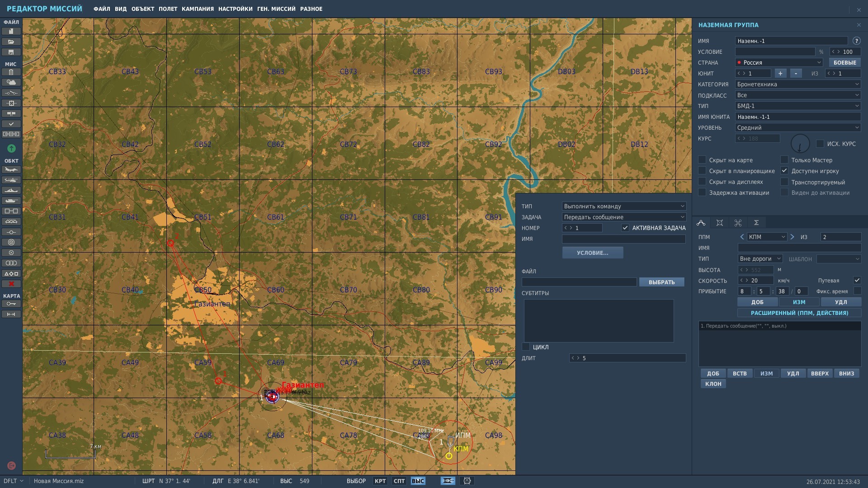Click help question mark icon beside name
The height and width of the screenshot is (488, 868).
(856, 41)
